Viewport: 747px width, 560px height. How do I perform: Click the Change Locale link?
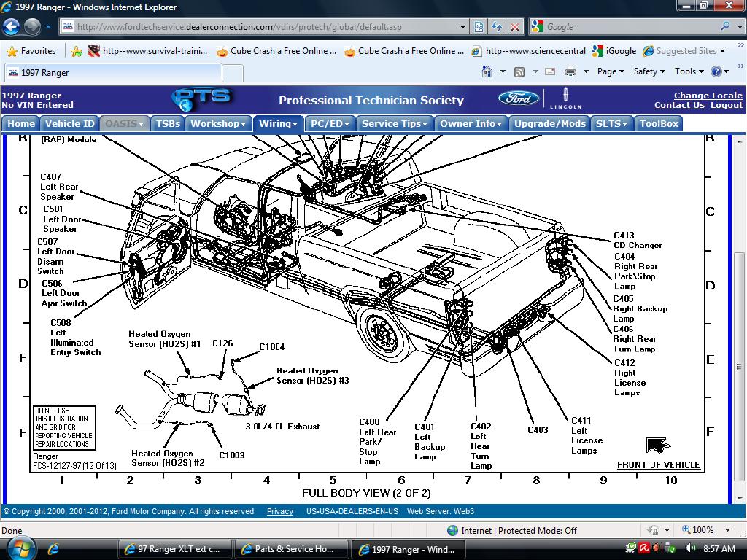(x=708, y=96)
